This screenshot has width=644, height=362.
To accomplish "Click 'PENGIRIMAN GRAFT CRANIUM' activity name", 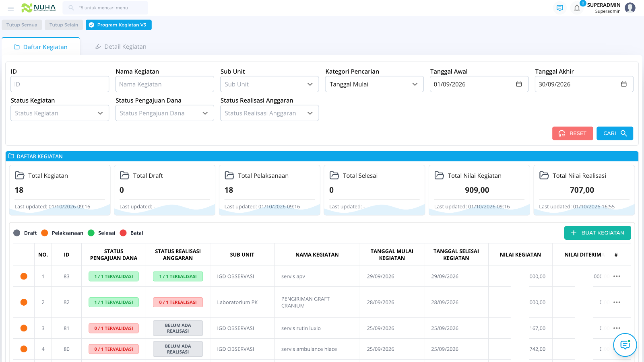I will point(305,302).
